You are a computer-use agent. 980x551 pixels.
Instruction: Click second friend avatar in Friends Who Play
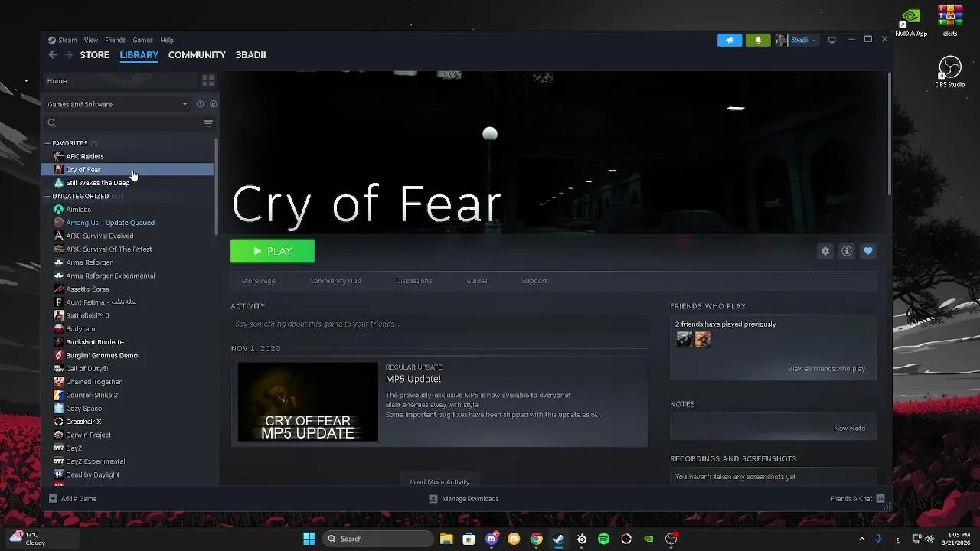click(703, 339)
